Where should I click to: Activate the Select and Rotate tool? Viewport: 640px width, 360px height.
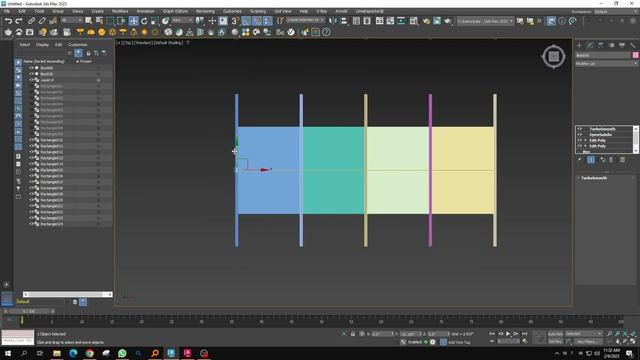[144, 21]
